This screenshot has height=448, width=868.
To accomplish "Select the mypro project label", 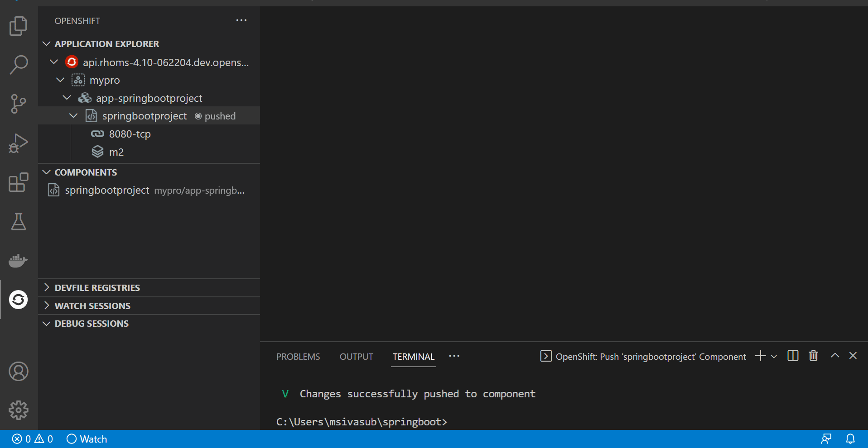I will (105, 81).
